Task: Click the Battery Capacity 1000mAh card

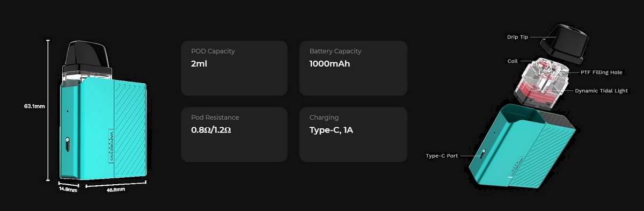Action: (353, 68)
